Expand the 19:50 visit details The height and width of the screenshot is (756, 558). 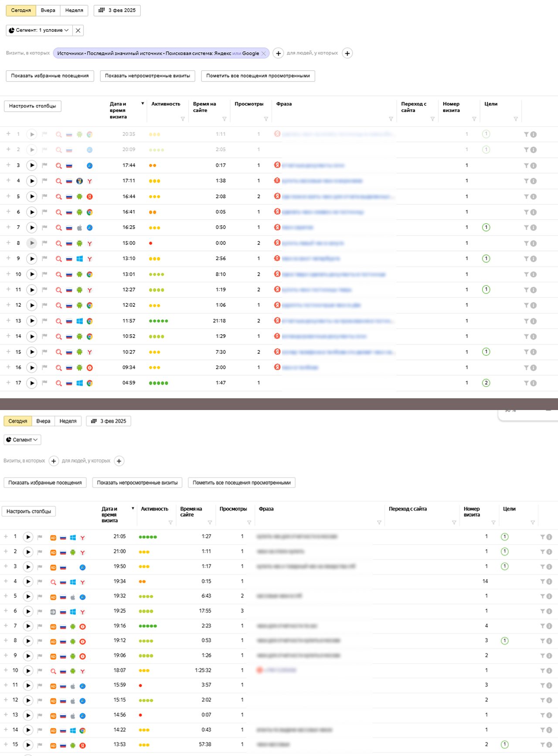[6, 566]
